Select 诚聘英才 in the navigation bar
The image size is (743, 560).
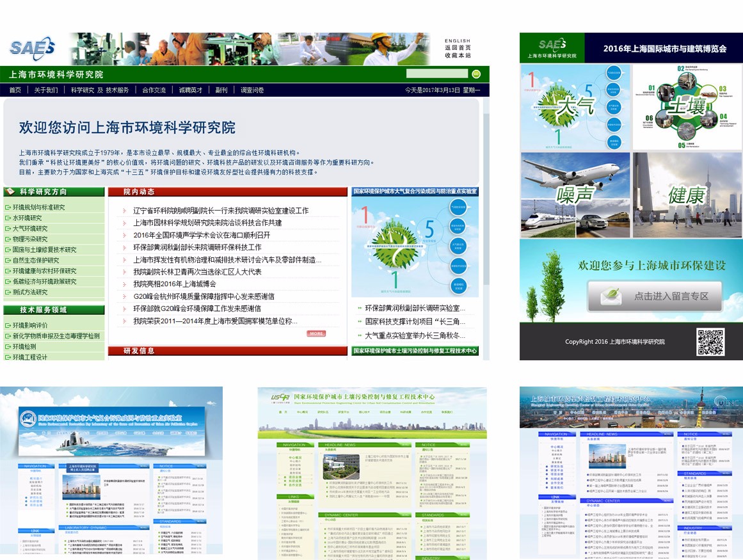(x=191, y=90)
